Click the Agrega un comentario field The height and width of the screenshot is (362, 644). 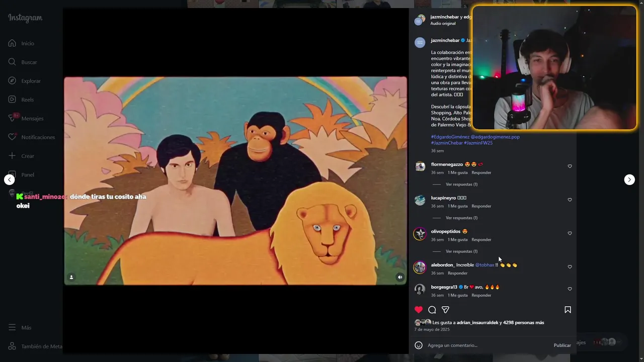pyautogui.click(x=488, y=345)
